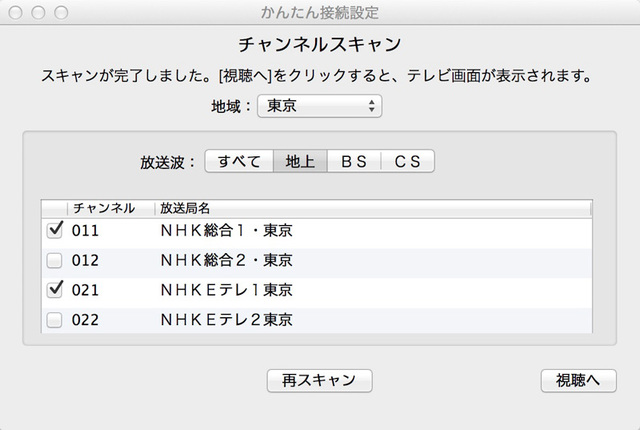Switch to the BS broadcast filter
The image size is (640, 430).
353,161
